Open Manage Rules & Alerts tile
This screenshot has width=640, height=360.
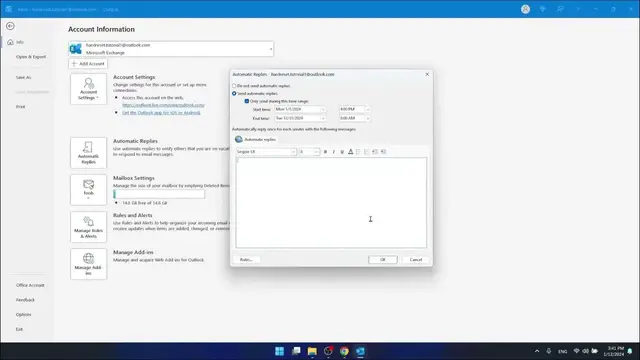tap(88, 227)
